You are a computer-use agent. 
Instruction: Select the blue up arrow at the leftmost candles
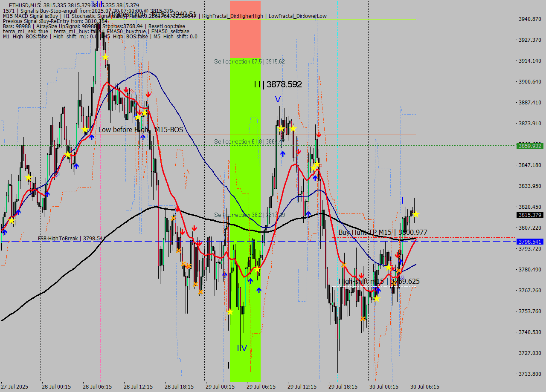coord(4,233)
